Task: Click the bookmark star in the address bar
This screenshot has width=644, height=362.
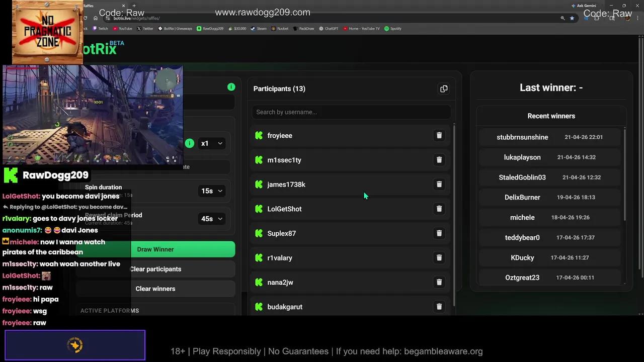Action: click(x=572, y=18)
